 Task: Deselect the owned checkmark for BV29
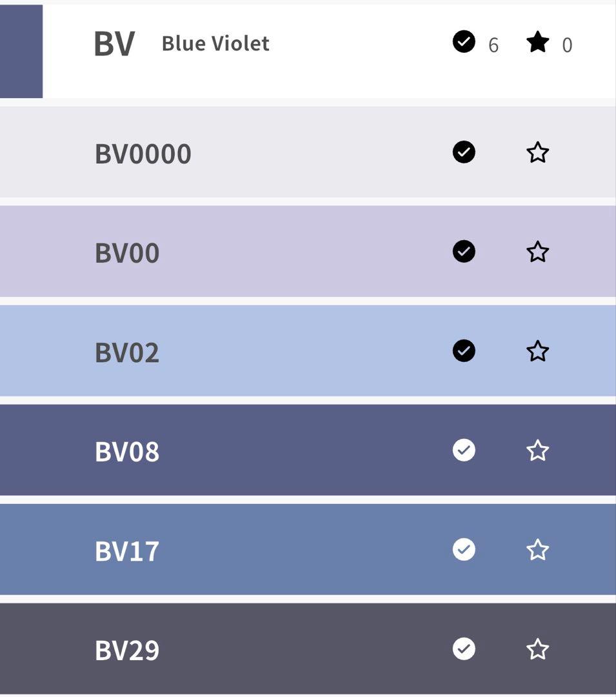click(x=464, y=649)
